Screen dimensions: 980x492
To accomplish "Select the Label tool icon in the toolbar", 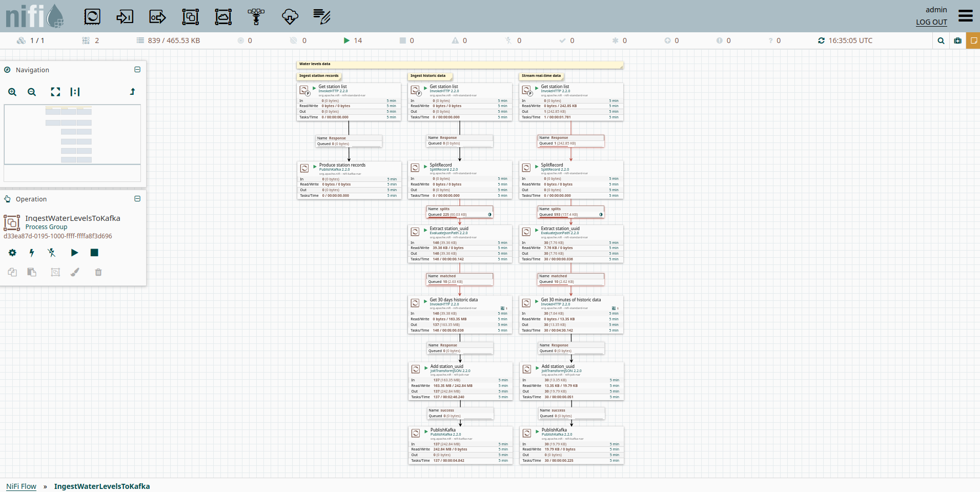I will pyautogui.click(x=322, y=17).
